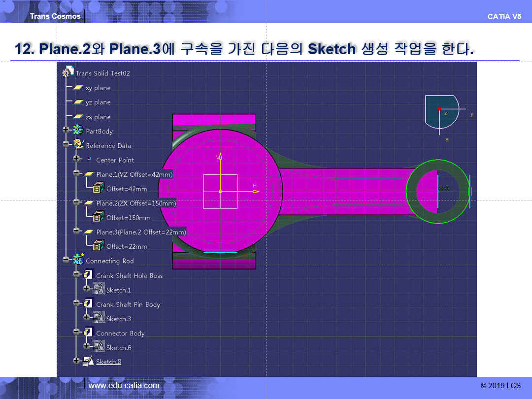532x399 pixels.
Task: Select the xy plane icon in tree
Action: click(78, 88)
